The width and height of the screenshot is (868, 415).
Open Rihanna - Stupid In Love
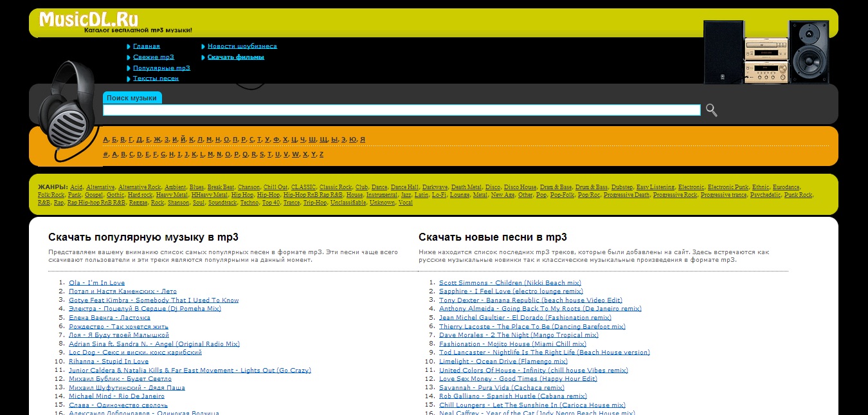[109, 361]
